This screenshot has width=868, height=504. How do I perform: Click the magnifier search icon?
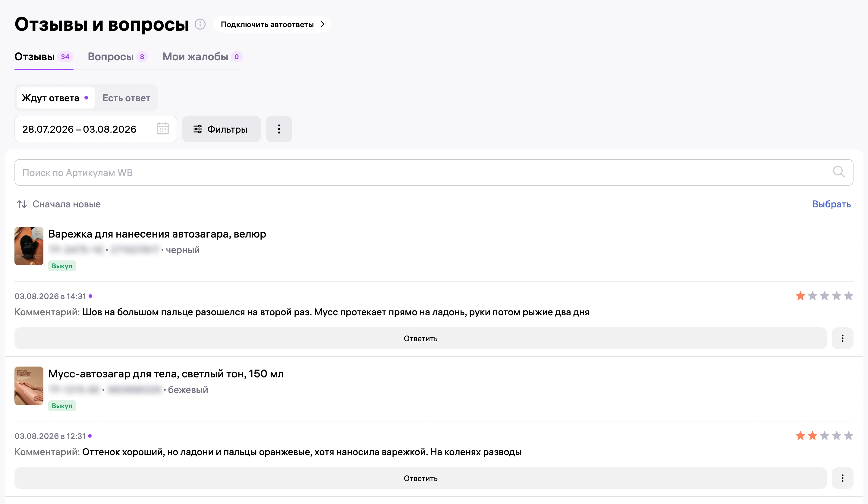(x=839, y=172)
